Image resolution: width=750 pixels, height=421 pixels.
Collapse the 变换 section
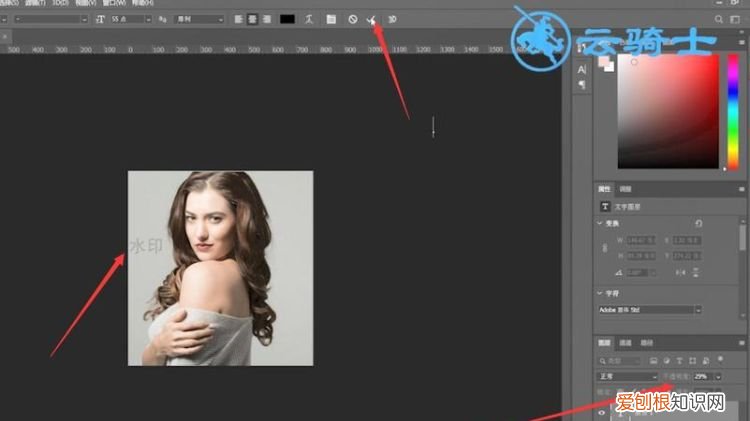point(600,223)
